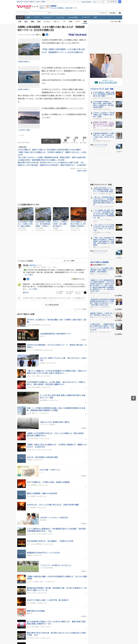138x644 pixels.
Task: Open 国内 category
Action: click(26, 21)
